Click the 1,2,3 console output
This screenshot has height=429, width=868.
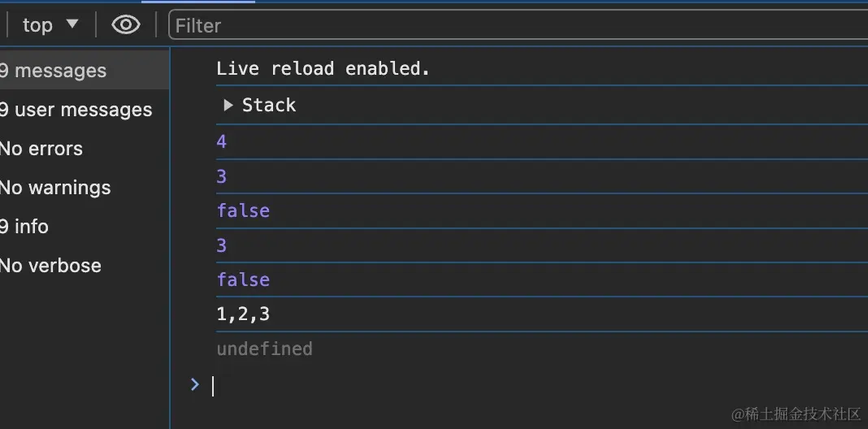243,314
